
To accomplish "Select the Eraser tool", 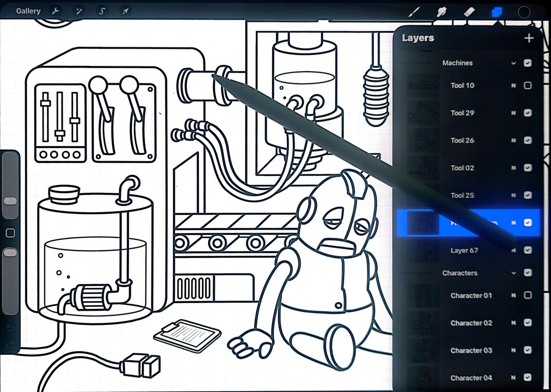I will coord(469,12).
